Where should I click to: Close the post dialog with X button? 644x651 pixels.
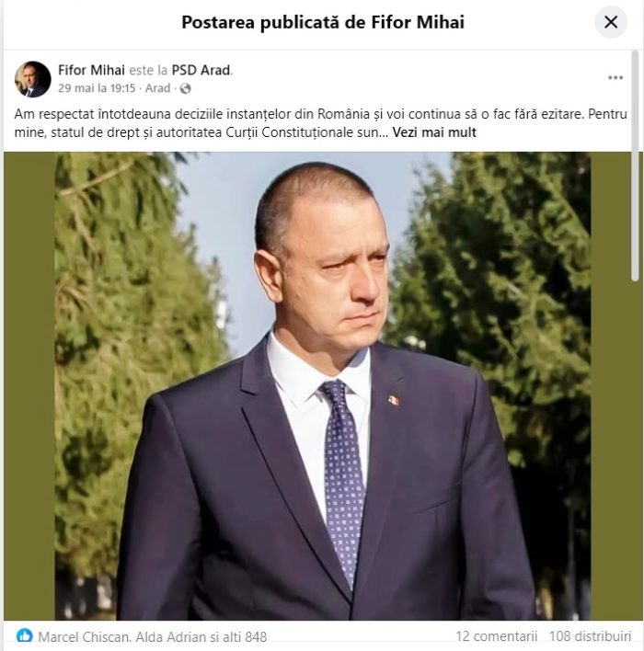[610, 22]
